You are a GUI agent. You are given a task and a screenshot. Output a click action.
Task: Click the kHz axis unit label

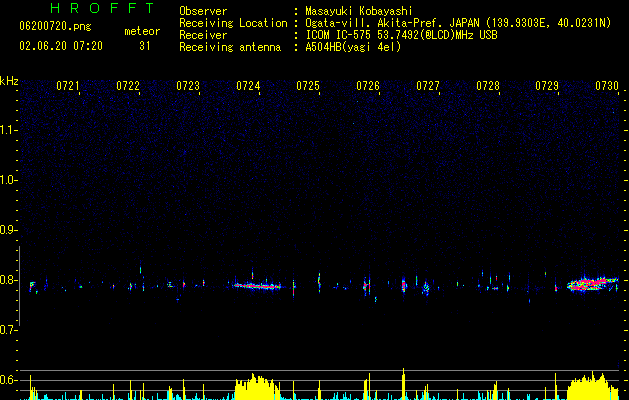tap(9, 81)
